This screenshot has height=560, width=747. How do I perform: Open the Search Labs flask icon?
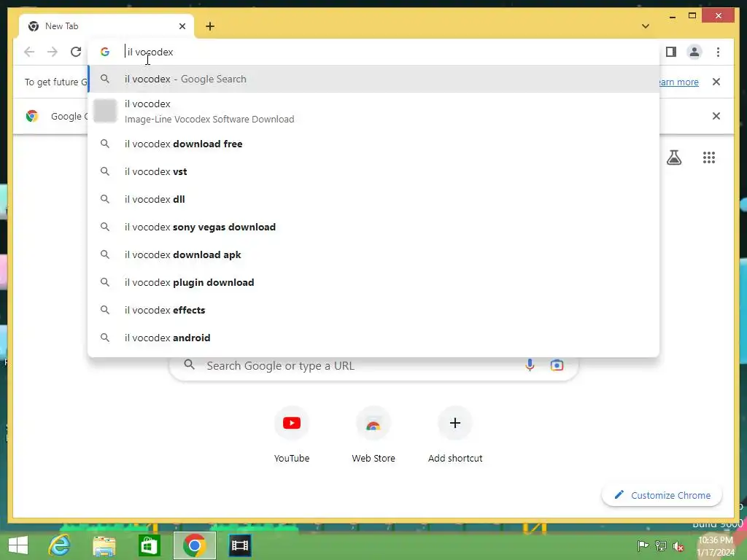pos(673,157)
